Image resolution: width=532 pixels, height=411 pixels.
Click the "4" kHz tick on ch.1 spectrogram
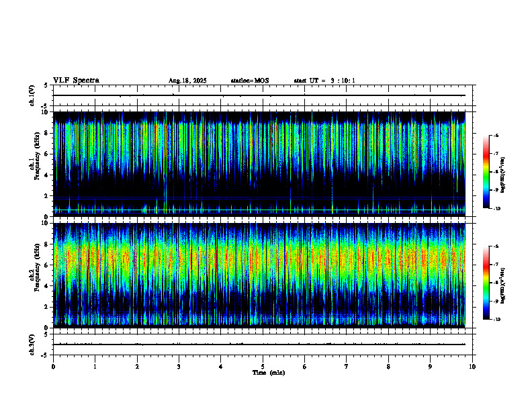click(x=47, y=175)
